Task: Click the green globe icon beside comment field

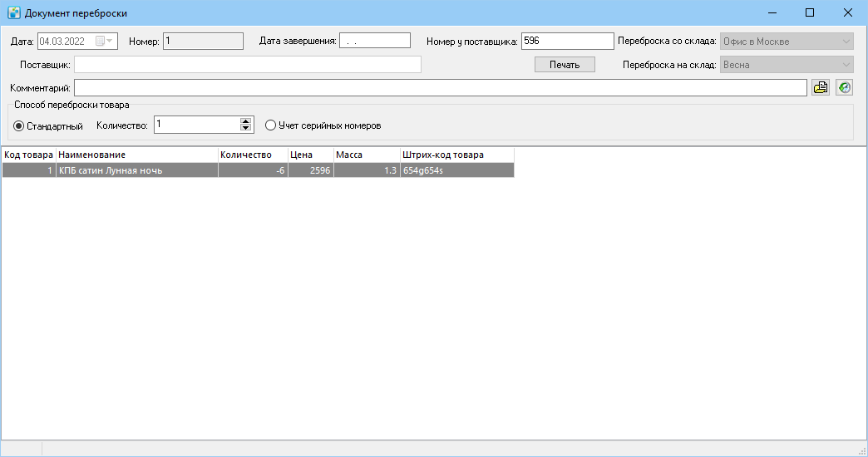Action: 844,87
